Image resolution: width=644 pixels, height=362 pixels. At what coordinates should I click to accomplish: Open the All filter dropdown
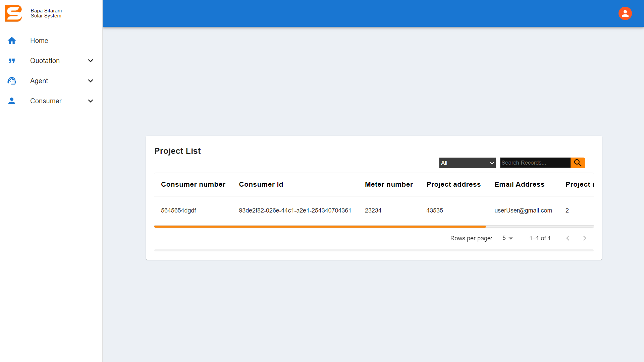(467, 163)
